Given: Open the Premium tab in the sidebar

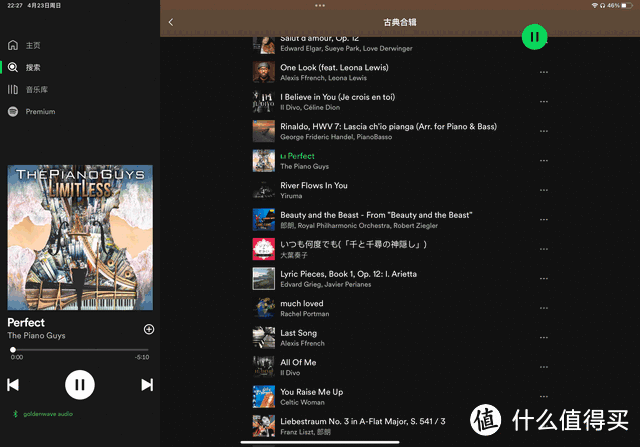Looking at the screenshot, I should tap(31, 111).
